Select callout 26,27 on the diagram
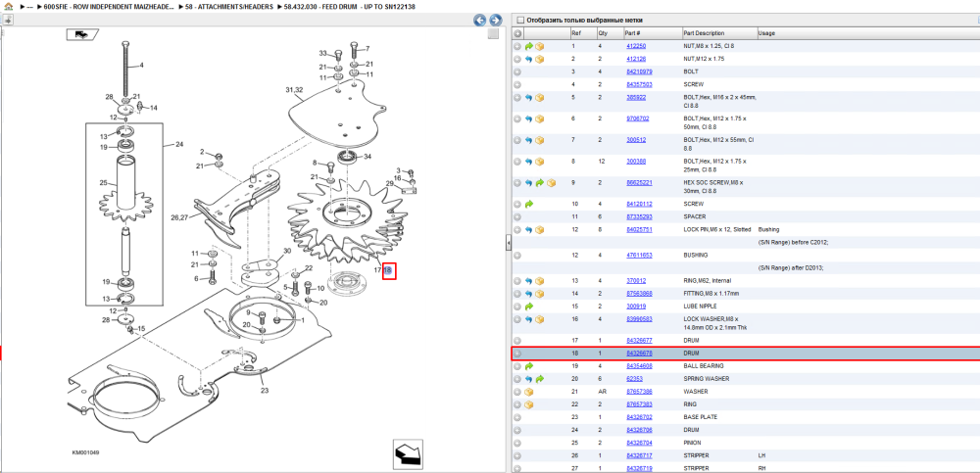980x473 pixels. point(179,217)
